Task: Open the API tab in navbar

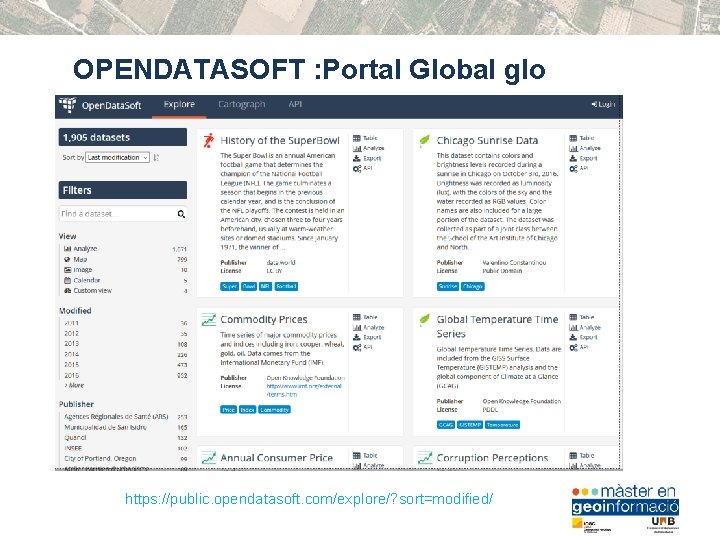Action: 295,104
